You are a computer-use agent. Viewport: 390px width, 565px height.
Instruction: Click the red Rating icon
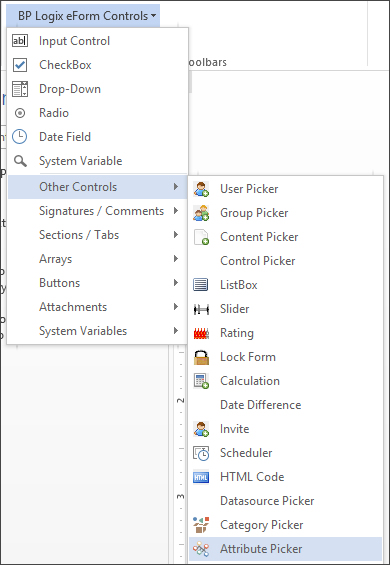coord(201,333)
